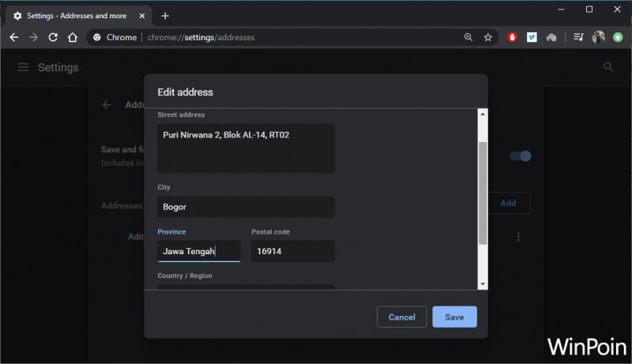Open the media control music icon
Image resolution: width=632 pixels, height=364 pixels.
579,37
